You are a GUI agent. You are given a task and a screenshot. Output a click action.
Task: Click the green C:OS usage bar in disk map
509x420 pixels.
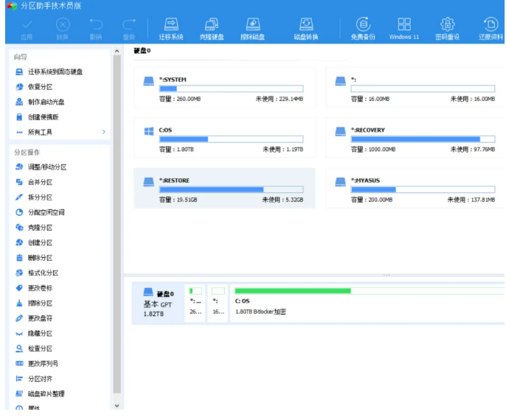pos(292,291)
